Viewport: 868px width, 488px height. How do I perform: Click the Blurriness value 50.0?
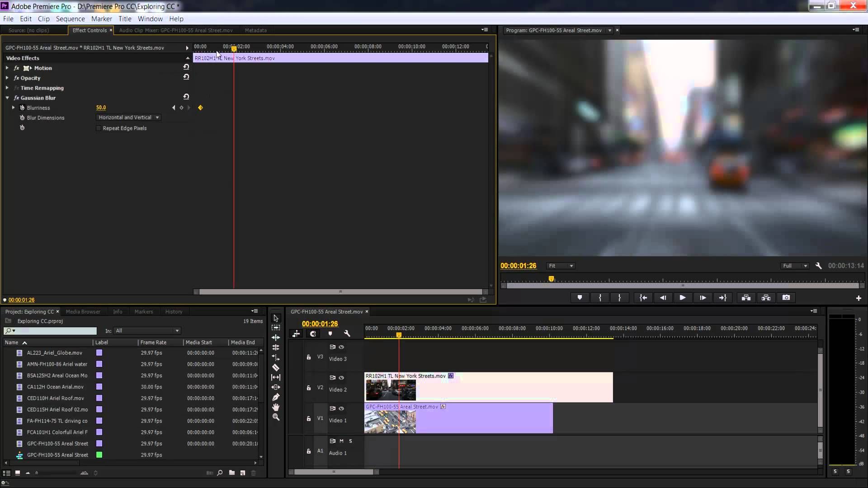tap(101, 108)
